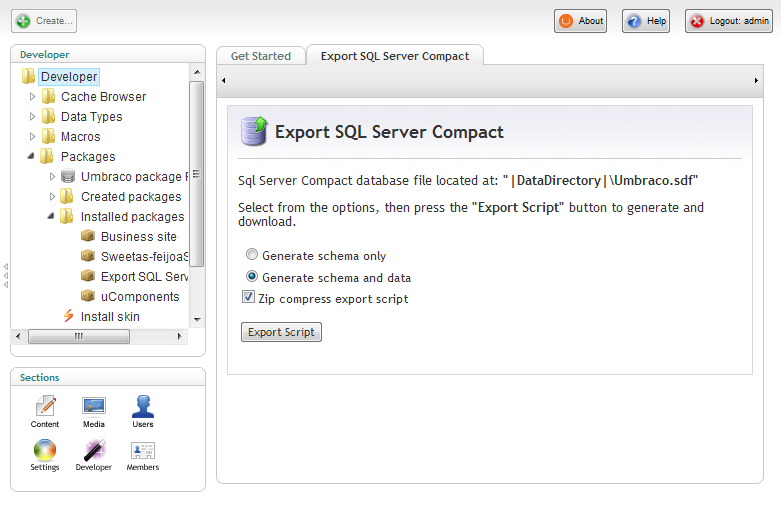Viewport: 781px width, 507px height.
Task: Select Generate schema only radio button
Action: coord(252,254)
